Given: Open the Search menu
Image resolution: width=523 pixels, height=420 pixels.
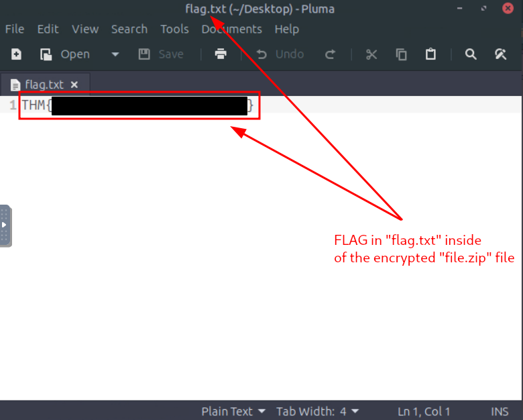Looking at the screenshot, I should (129, 29).
